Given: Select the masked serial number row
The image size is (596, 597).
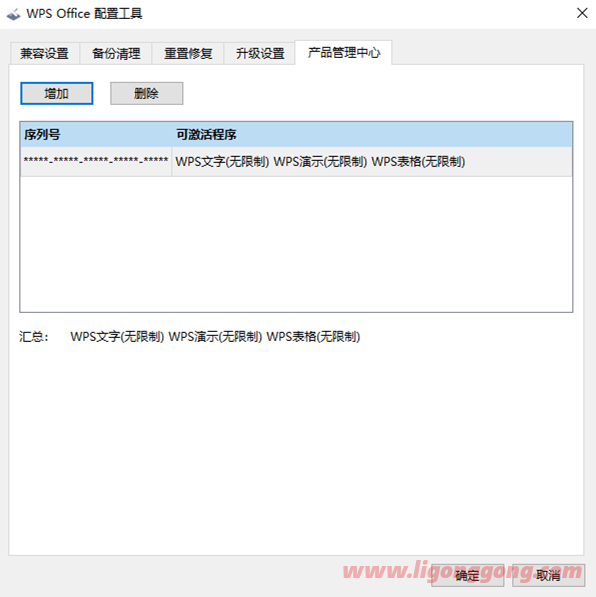Looking at the screenshot, I should pyautogui.click(x=296, y=162).
